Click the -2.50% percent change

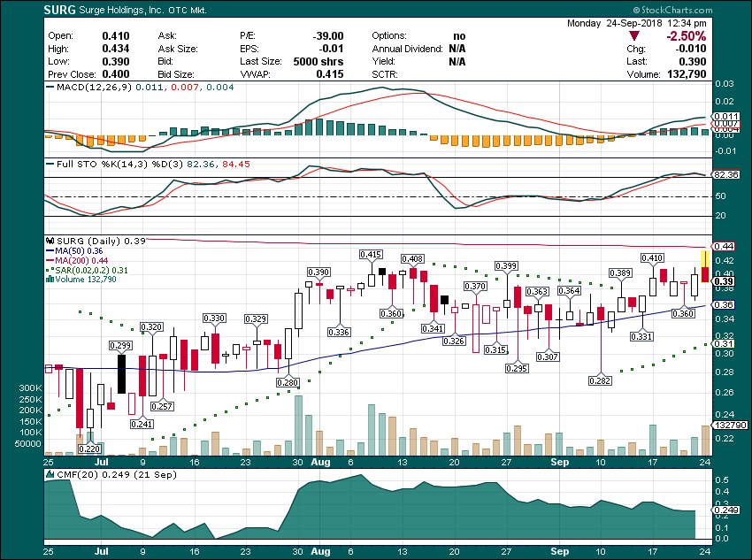point(686,36)
